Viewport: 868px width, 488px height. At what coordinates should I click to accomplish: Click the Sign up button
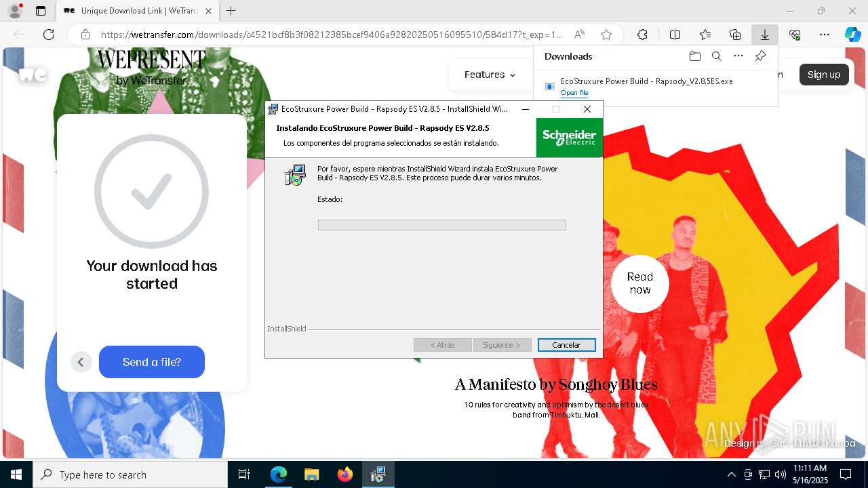click(x=824, y=75)
